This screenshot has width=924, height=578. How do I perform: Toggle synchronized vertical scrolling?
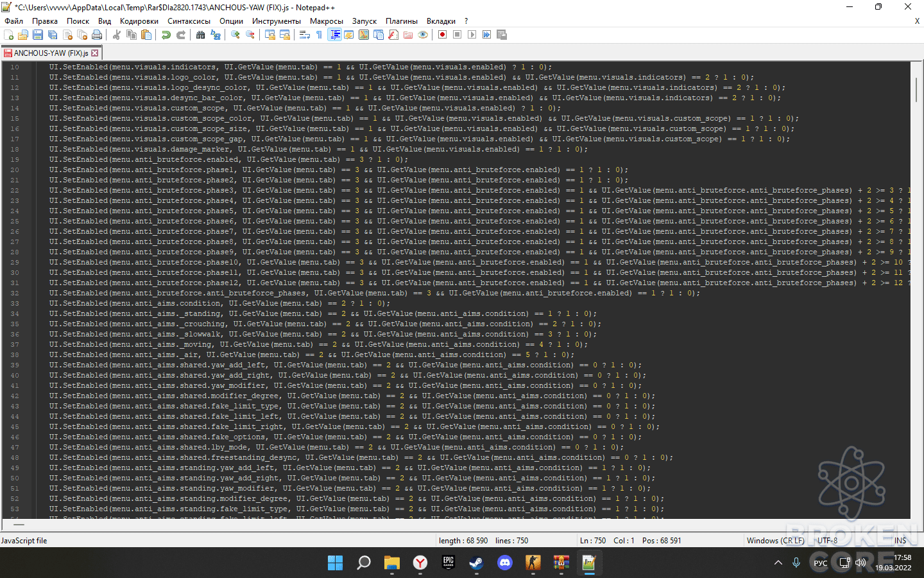tap(270, 35)
